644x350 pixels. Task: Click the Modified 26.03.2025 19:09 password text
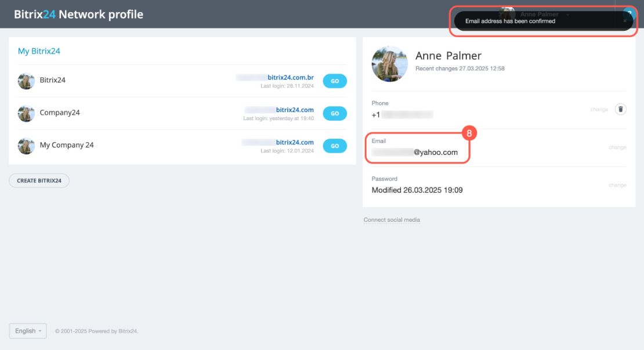pyautogui.click(x=417, y=190)
